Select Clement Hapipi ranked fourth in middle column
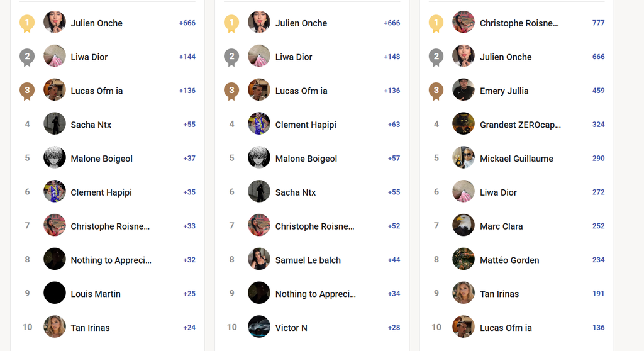This screenshot has width=644, height=351. tap(306, 125)
